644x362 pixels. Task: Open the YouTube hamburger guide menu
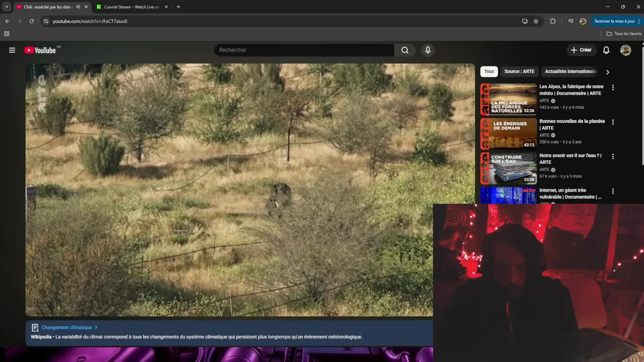coord(12,50)
